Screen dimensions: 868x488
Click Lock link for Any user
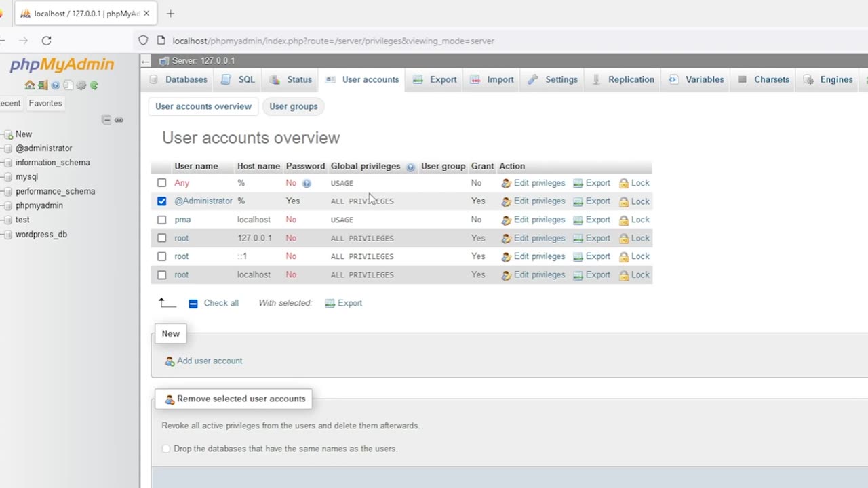tap(640, 183)
